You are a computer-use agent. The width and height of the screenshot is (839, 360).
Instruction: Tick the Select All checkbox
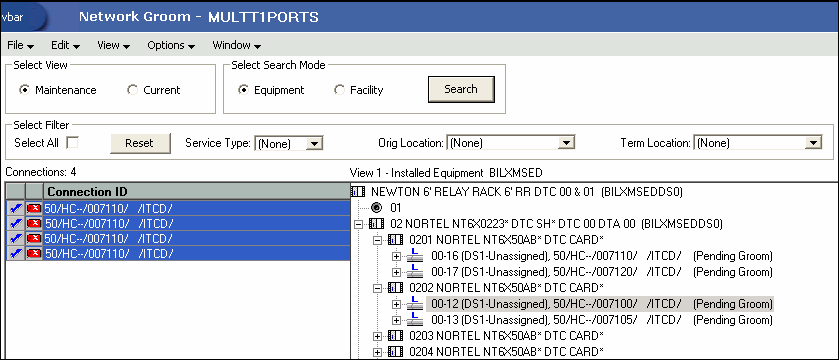72,143
